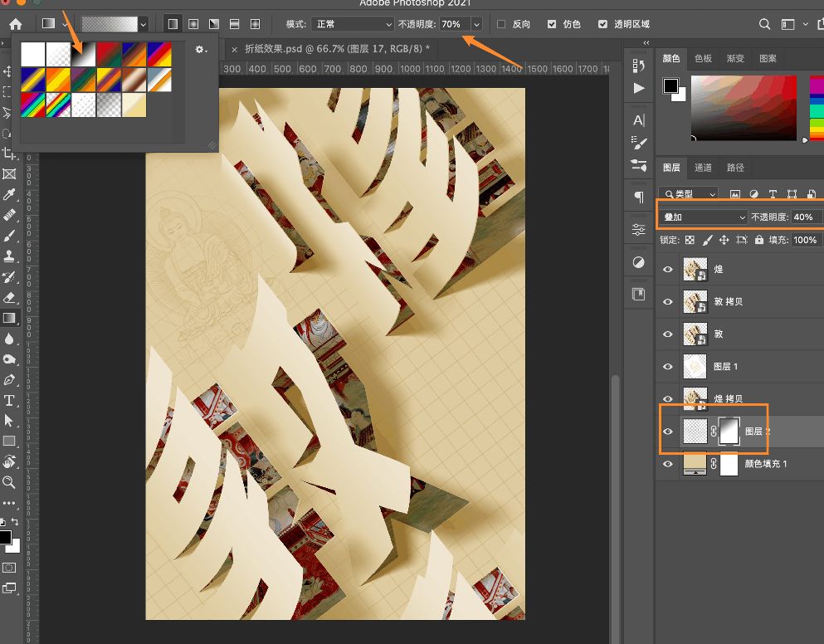
Task: Switch to the 色板 tab
Action: [703, 58]
